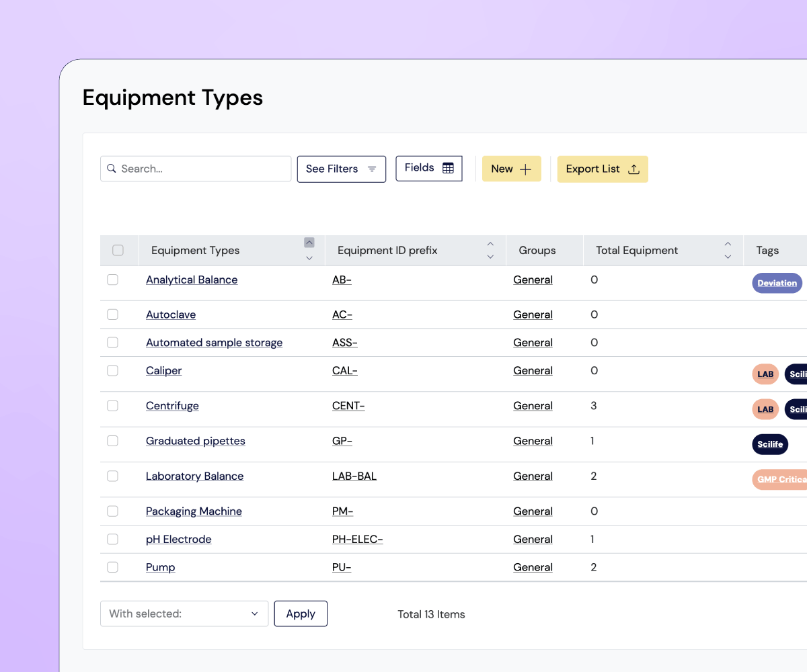Open the Centrifuge link

point(172,406)
